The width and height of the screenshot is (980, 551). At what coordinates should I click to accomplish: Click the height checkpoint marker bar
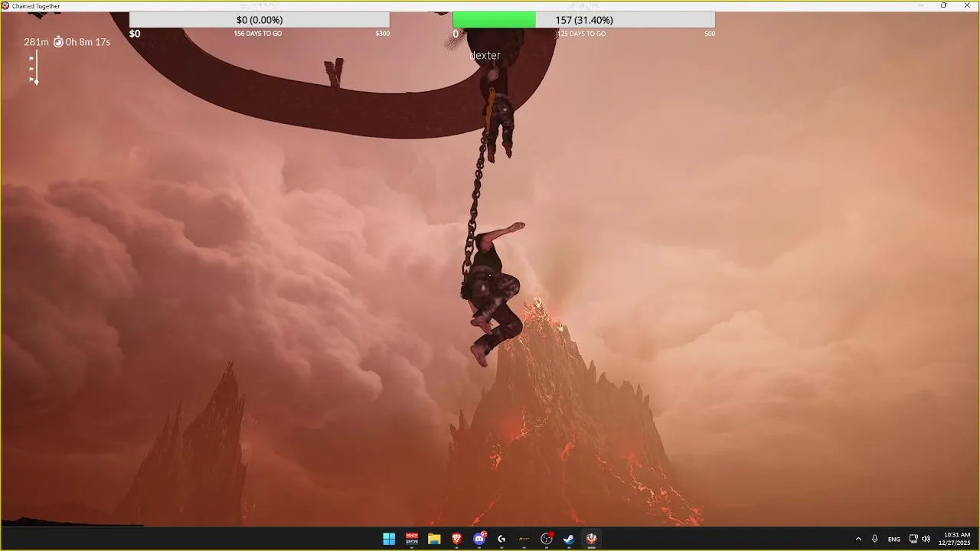(x=34, y=67)
